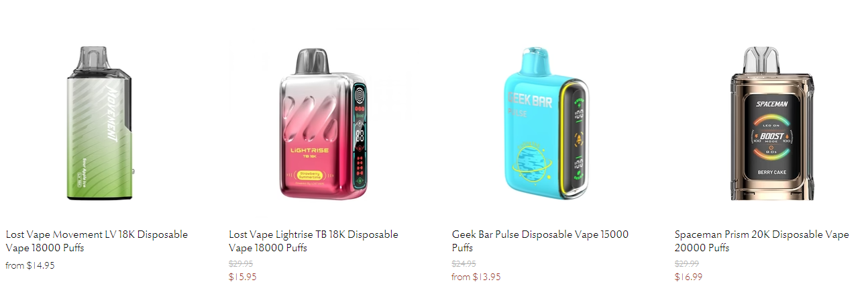
Task: Click the $16.99 sale price
Action: (x=688, y=277)
